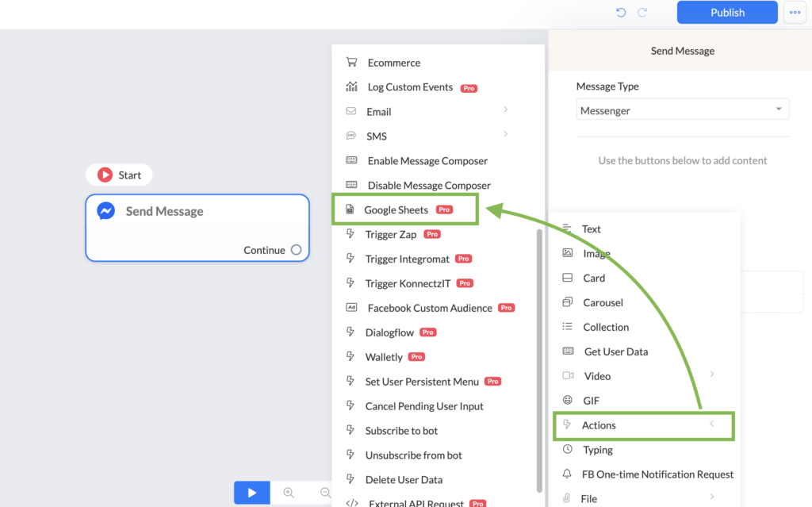Click the red Start play icon
The image size is (812, 507).
tap(105, 175)
